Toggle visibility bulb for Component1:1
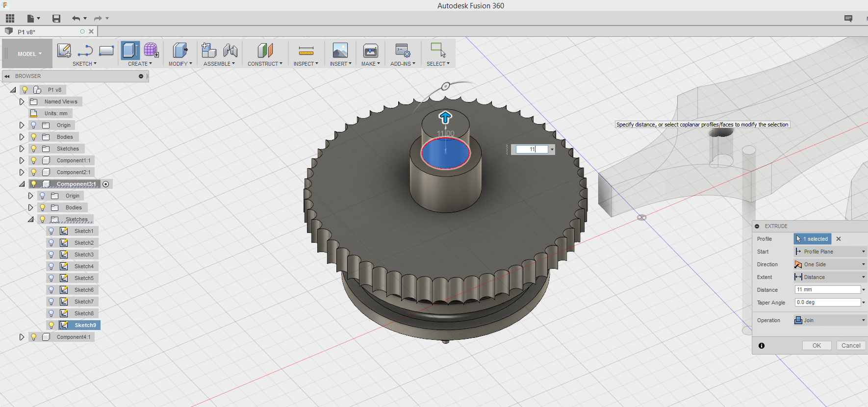Image resolution: width=868 pixels, height=407 pixels. [34, 160]
